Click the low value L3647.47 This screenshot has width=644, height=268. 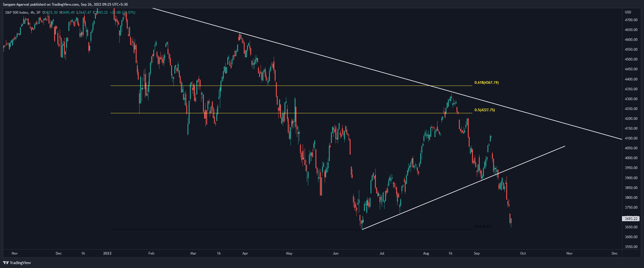(x=84, y=13)
